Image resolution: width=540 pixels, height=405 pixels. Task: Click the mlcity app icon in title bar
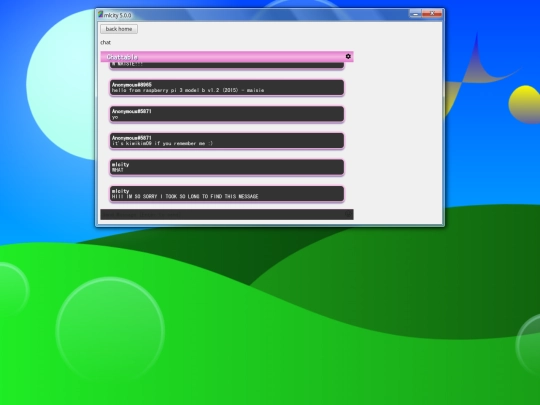100,14
